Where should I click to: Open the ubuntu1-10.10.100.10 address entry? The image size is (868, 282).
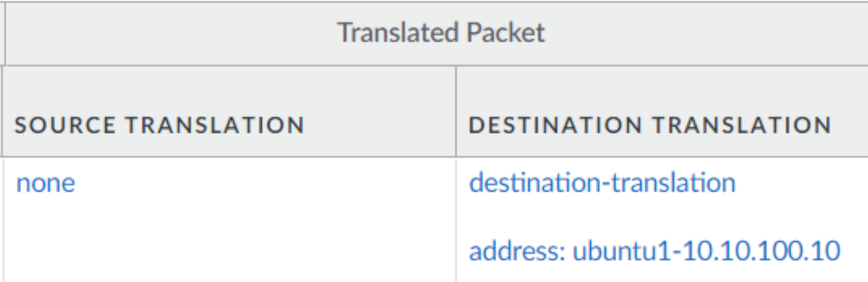tap(706, 250)
